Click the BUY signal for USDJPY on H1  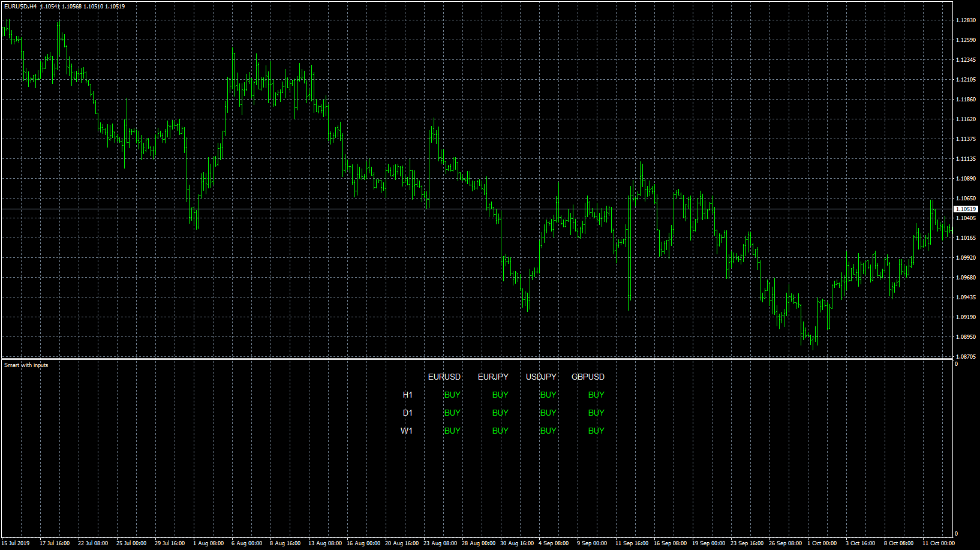548,395
